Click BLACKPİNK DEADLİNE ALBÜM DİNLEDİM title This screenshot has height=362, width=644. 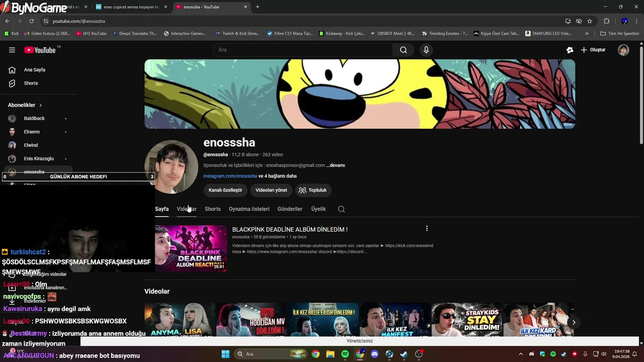[290, 229]
